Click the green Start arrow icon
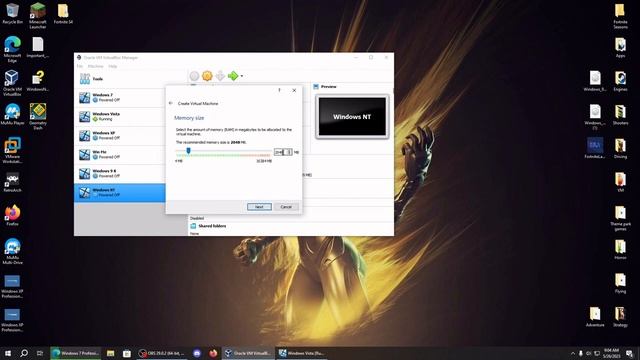 click(233, 76)
